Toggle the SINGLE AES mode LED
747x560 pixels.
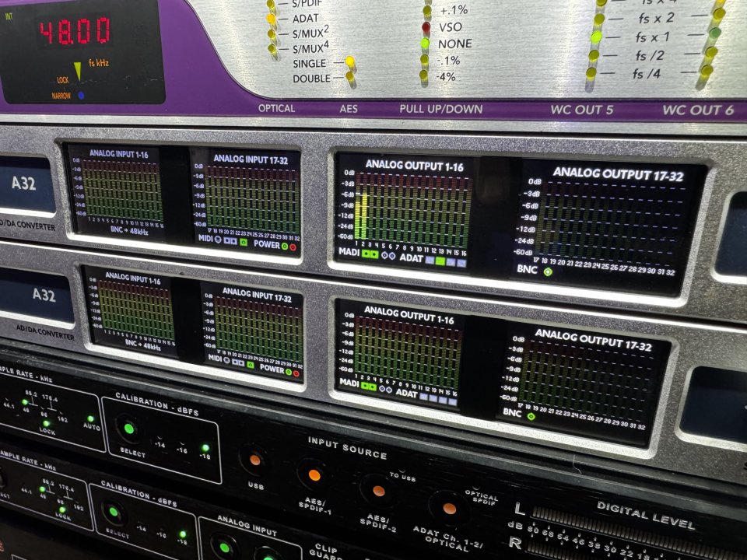point(350,61)
